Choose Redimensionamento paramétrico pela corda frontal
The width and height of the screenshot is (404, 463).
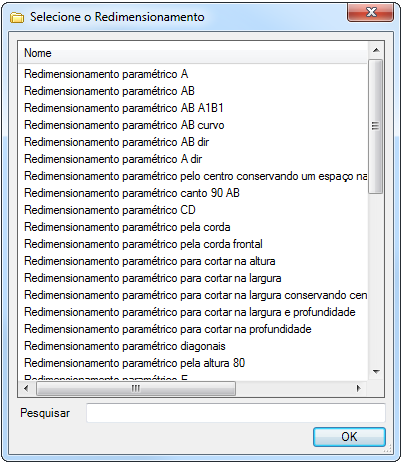143,244
